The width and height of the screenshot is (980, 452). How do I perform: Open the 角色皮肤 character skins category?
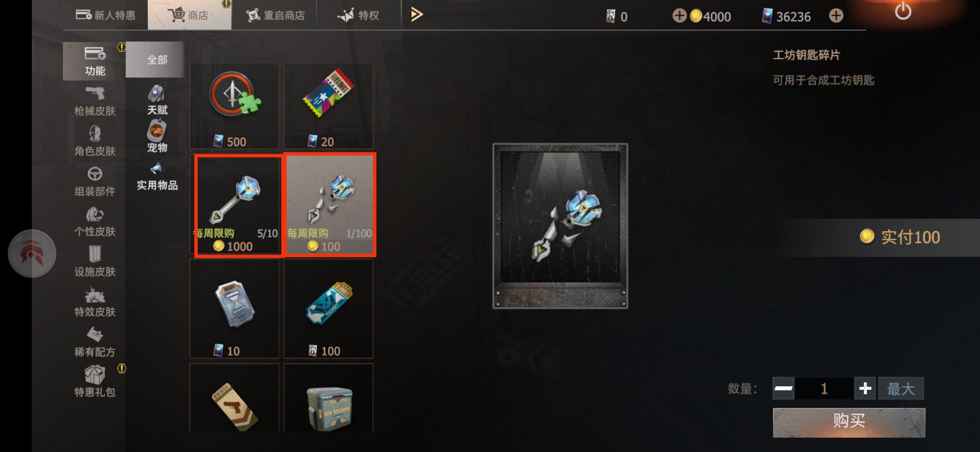click(x=95, y=141)
